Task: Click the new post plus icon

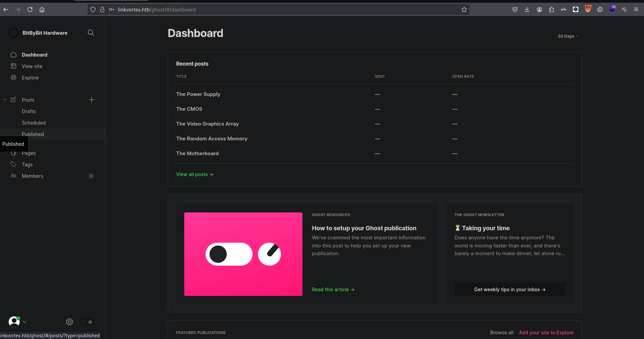Action: pos(92,100)
